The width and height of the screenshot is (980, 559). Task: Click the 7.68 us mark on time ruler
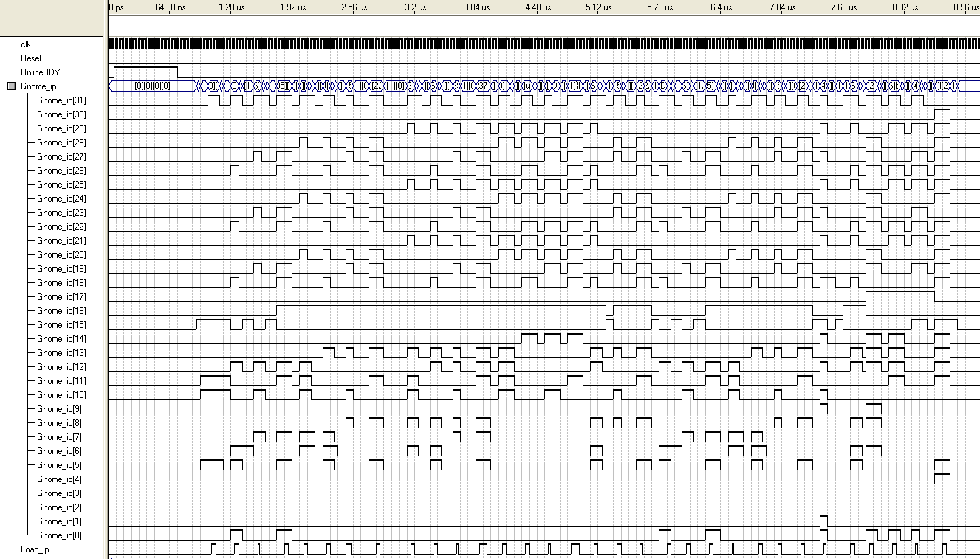pyautogui.click(x=843, y=7)
